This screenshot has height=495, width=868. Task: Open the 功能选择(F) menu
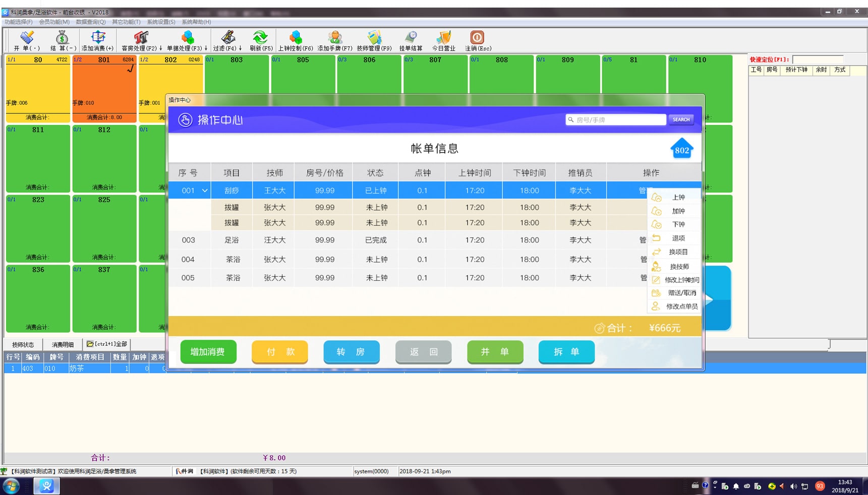19,22
